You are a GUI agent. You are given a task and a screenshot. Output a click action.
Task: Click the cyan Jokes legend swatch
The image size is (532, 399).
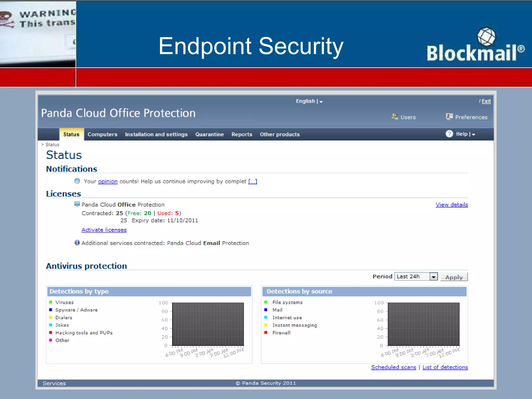[x=51, y=325]
